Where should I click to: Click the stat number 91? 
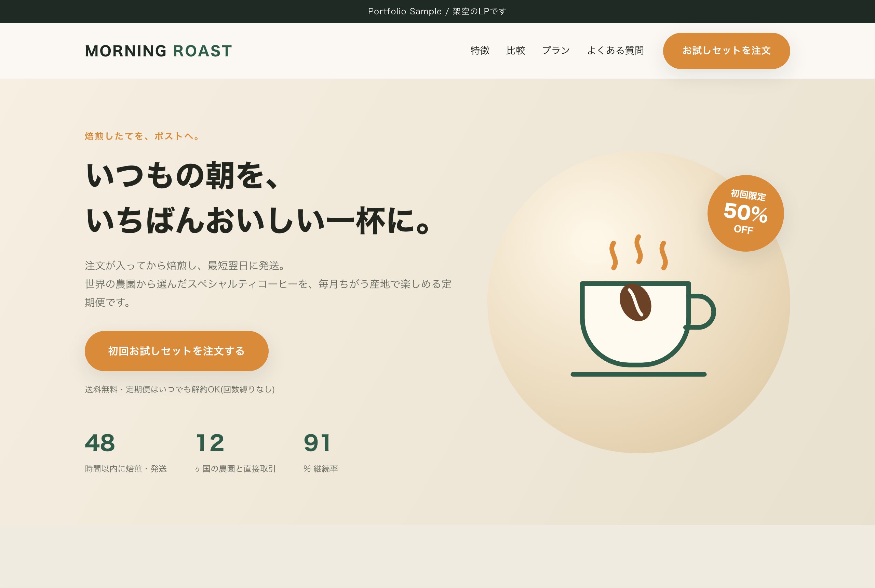pos(317,443)
